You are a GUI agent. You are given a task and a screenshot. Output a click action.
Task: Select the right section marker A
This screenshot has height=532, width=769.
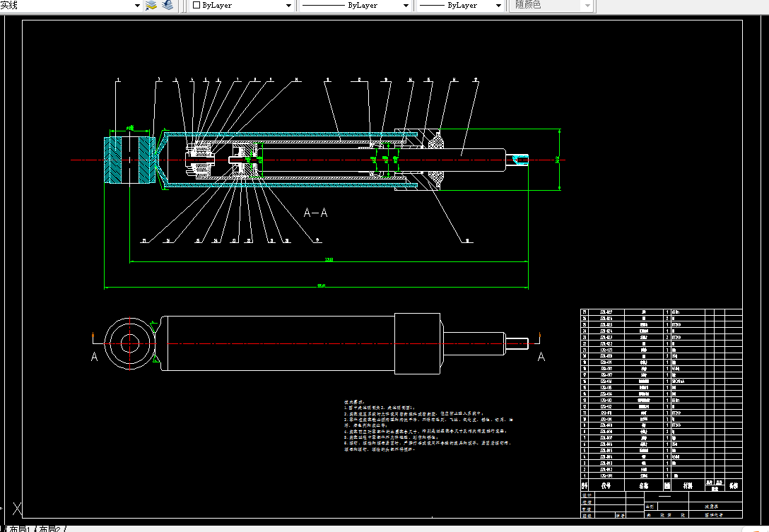click(541, 357)
